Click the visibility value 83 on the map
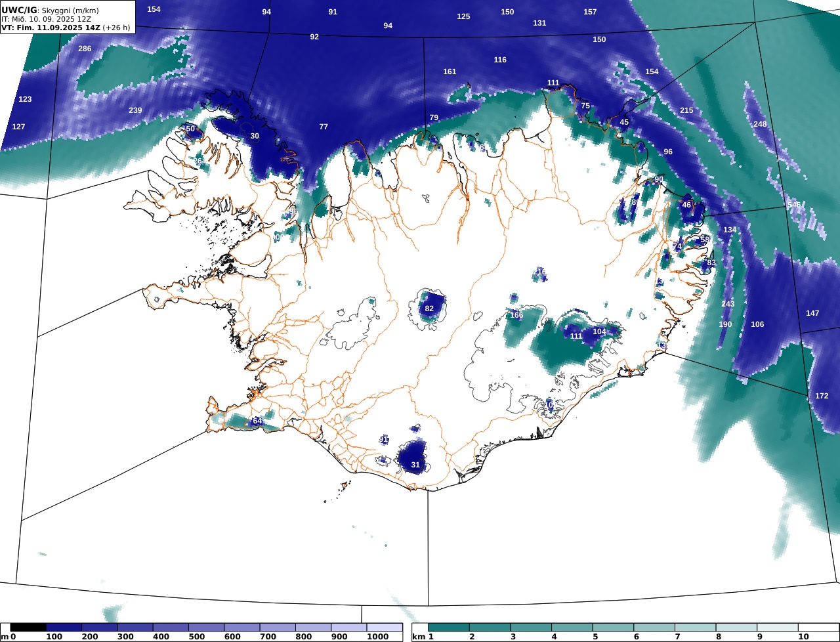This screenshot has height=642, width=840. tap(711, 263)
